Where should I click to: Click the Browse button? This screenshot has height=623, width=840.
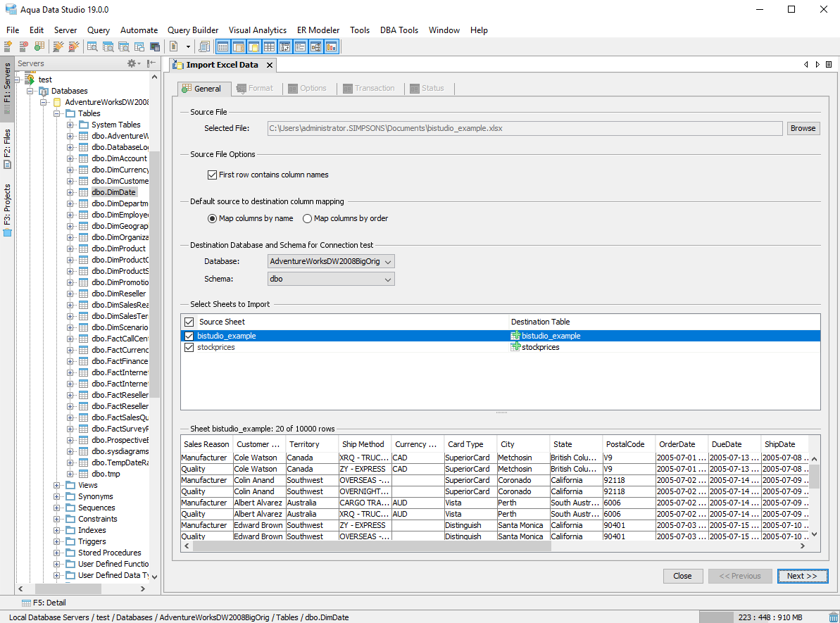803,129
